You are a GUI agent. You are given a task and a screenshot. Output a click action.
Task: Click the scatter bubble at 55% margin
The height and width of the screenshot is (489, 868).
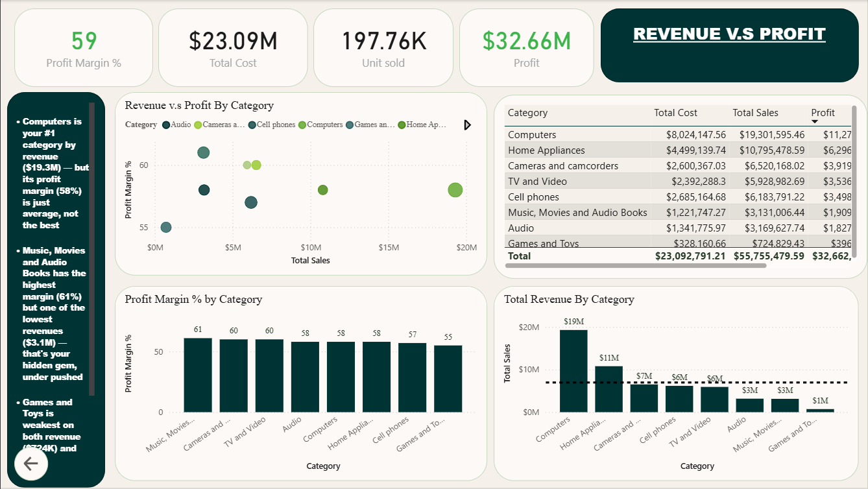click(165, 228)
